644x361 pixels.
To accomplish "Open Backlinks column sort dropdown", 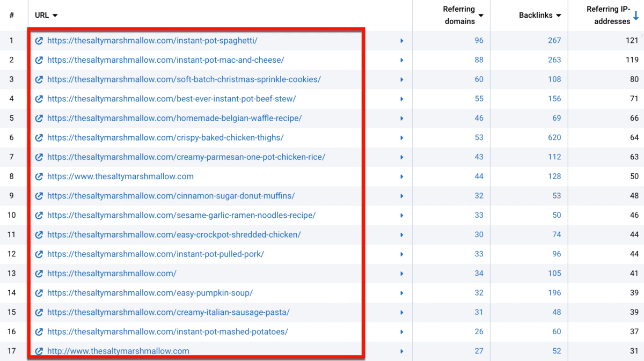I will coord(559,16).
